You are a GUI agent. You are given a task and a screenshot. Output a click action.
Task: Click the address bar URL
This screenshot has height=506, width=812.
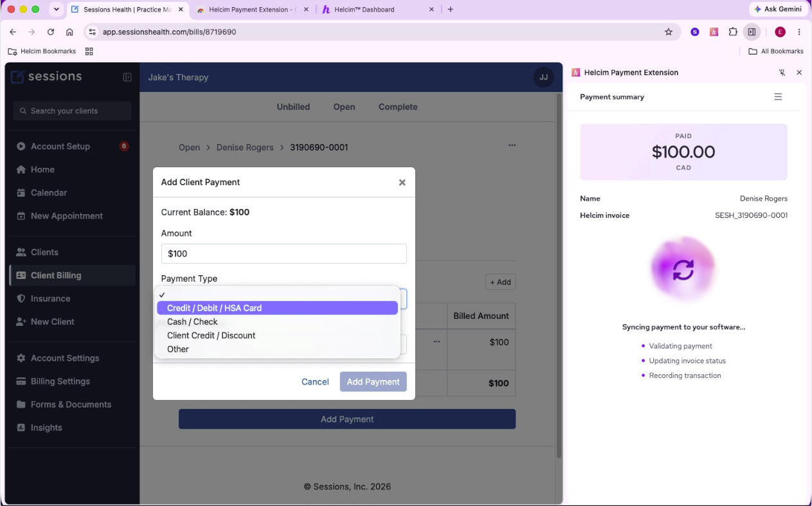click(x=169, y=32)
